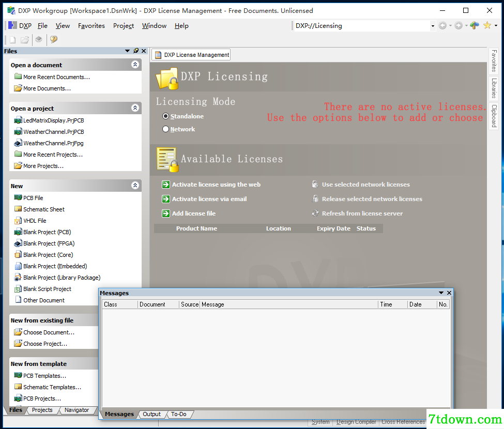Viewport: 504px width, 429px height.
Task: Open the Clipboard side panel tab
Action: point(494,116)
